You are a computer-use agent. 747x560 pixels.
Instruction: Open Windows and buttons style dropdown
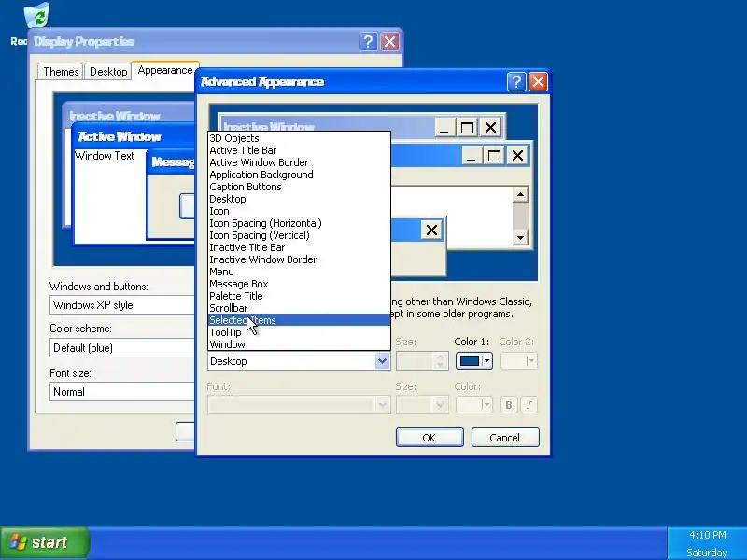[122, 305]
